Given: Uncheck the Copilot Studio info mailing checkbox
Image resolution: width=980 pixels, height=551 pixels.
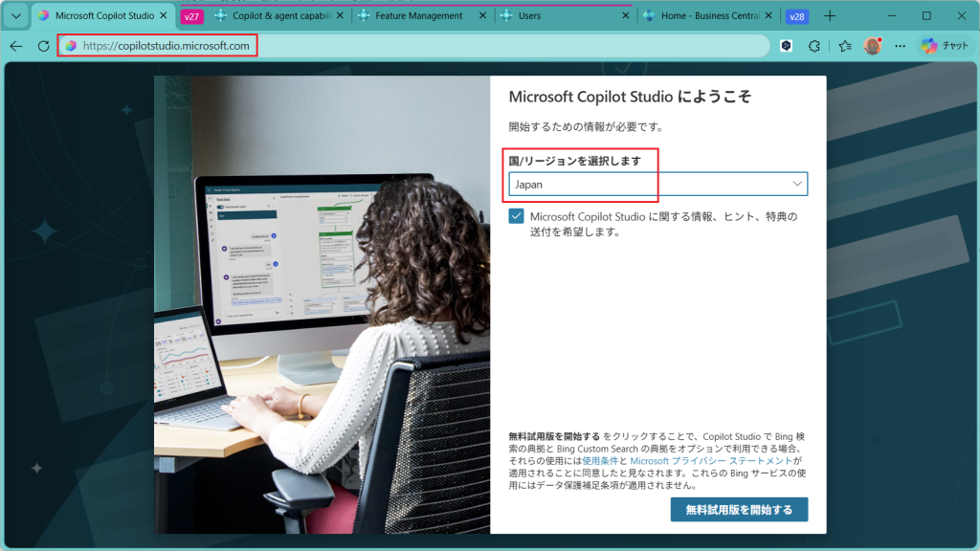Looking at the screenshot, I should tap(517, 217).
